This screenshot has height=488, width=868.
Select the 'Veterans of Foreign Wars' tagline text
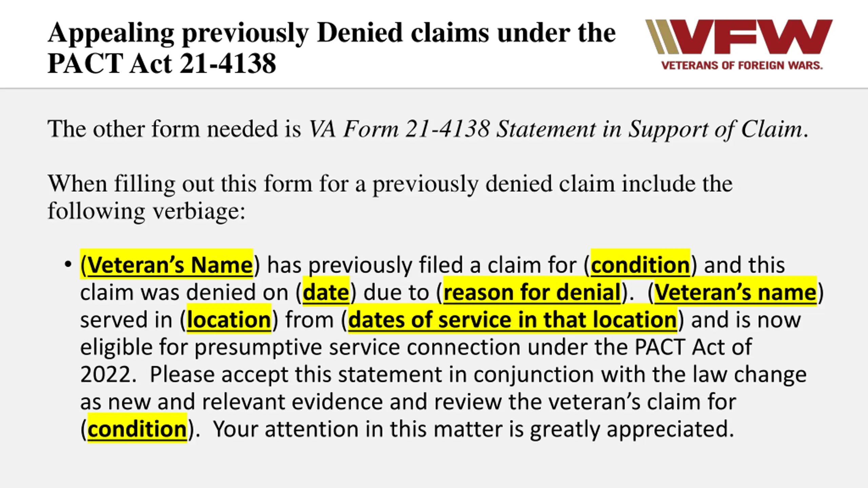click(742, 65)
